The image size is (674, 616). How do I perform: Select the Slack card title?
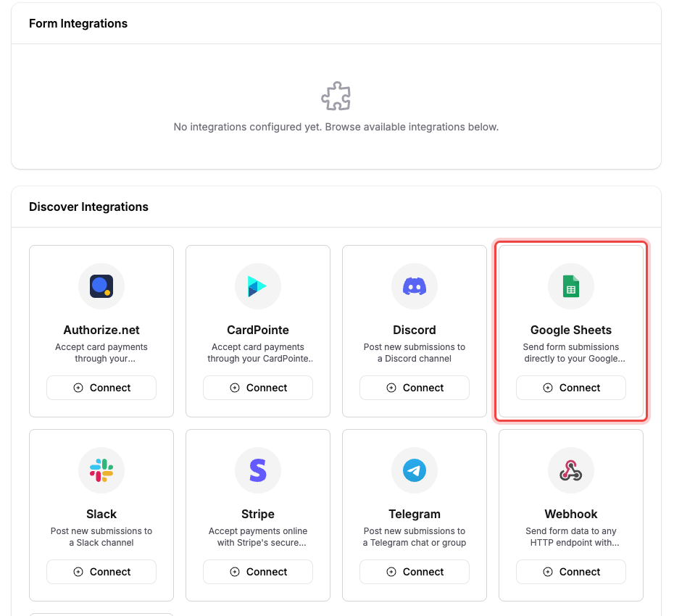click(x=101, y=514)
